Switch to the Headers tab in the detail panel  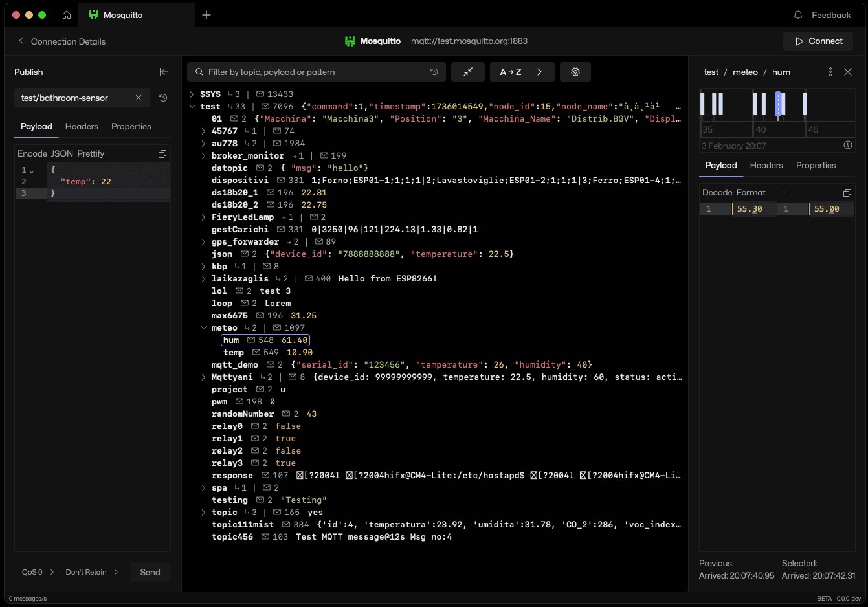pyautogui.click(x=766, y=165)
